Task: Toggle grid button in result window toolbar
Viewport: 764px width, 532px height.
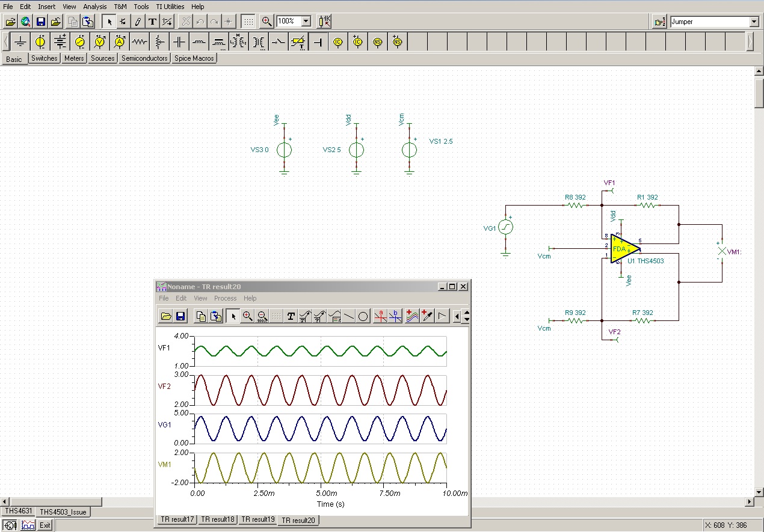Action: 276,316
